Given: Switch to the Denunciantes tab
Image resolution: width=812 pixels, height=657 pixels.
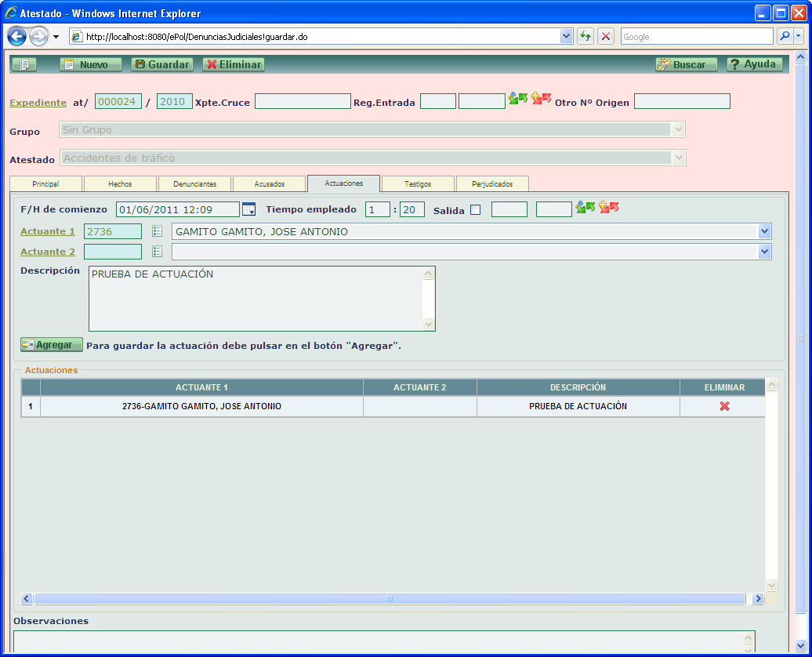Looking at the screenshot, I should pos(194,183).
